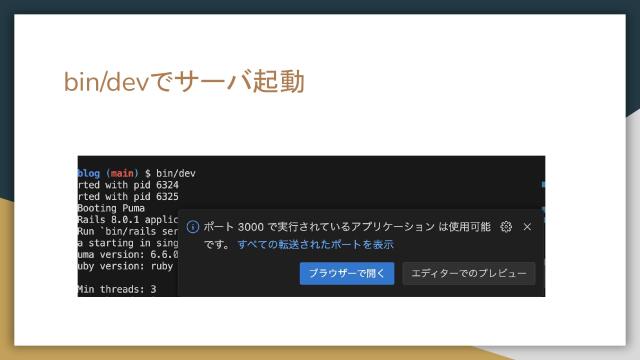Click terminal line 'Min threads: 3'
The image size is (640, 360).
click(x=117, y=289)
